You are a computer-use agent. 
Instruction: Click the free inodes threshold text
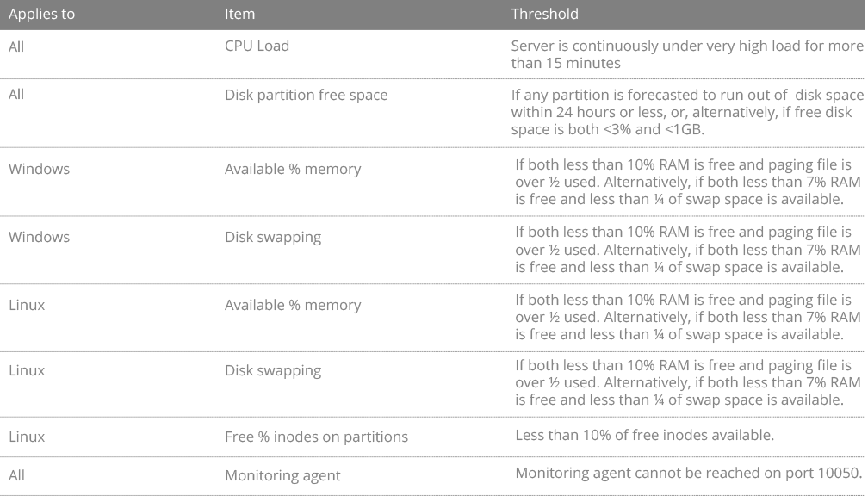pyautogui.click(x=644, y=435)
